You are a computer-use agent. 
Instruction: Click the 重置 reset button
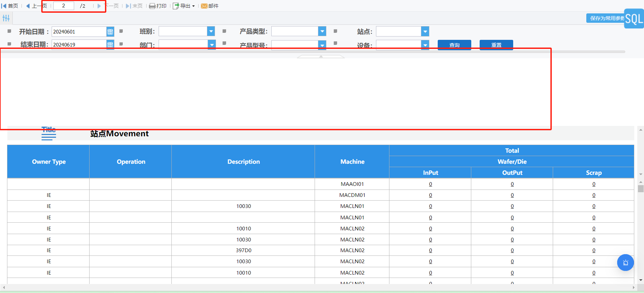tap(496, 45)
